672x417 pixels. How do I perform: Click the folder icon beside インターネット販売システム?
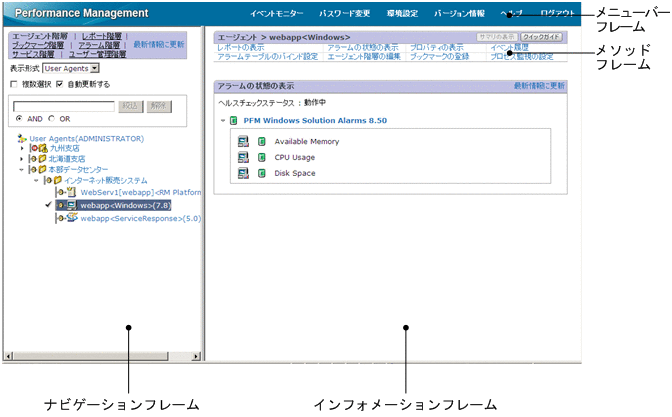pyautogui.click(x=57, y=180)
